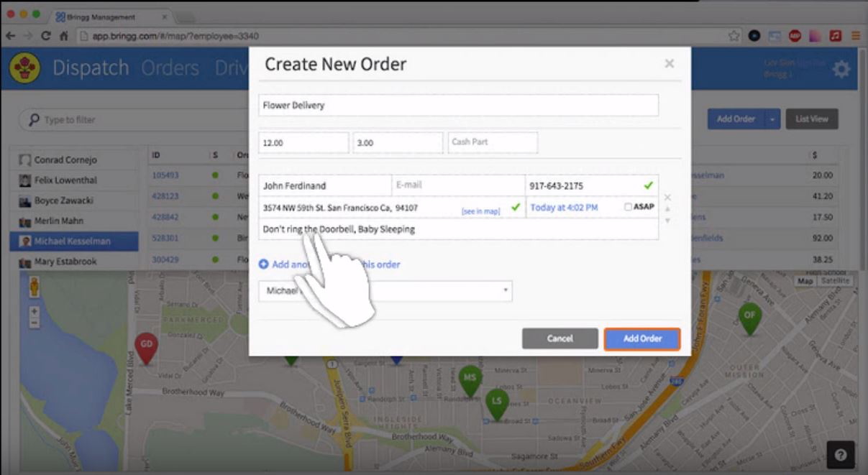
Task: Click the 3.00 amount field
Action: (x=398, y=142)
